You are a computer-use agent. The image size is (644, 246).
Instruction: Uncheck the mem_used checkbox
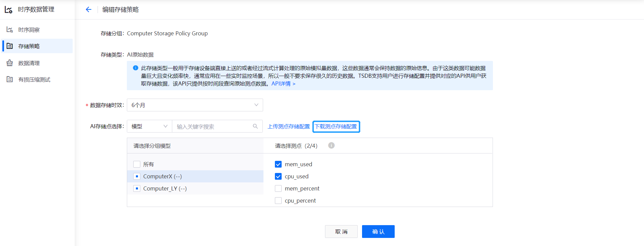278,164
